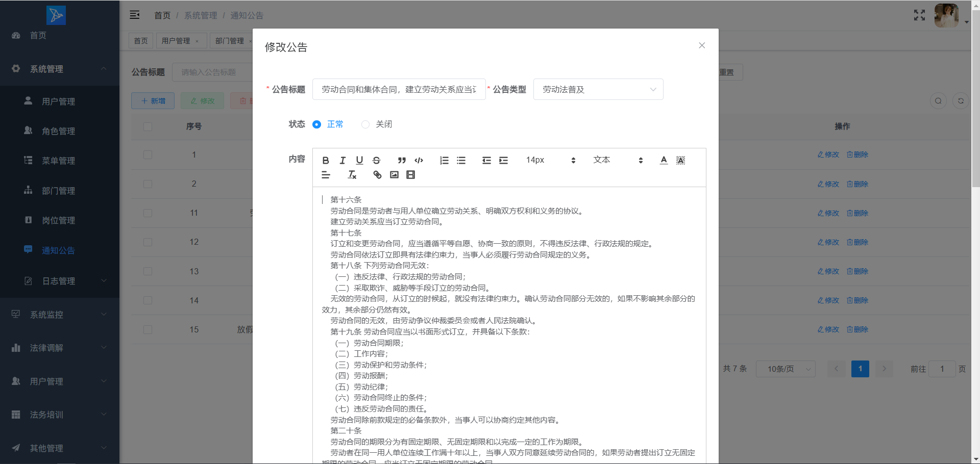Increase indent in editor
This screenshot has width=980, height=464.
(x=503, y=160)
